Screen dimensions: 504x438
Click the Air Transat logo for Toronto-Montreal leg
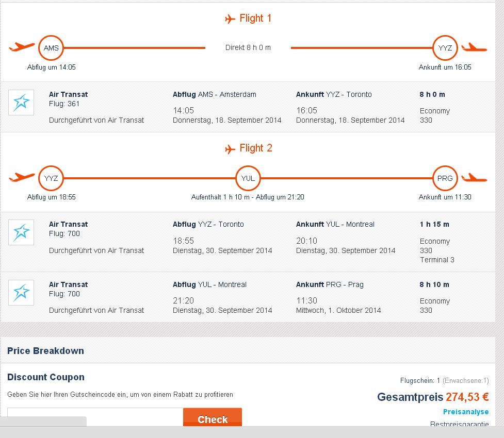[x=21, y=232]
